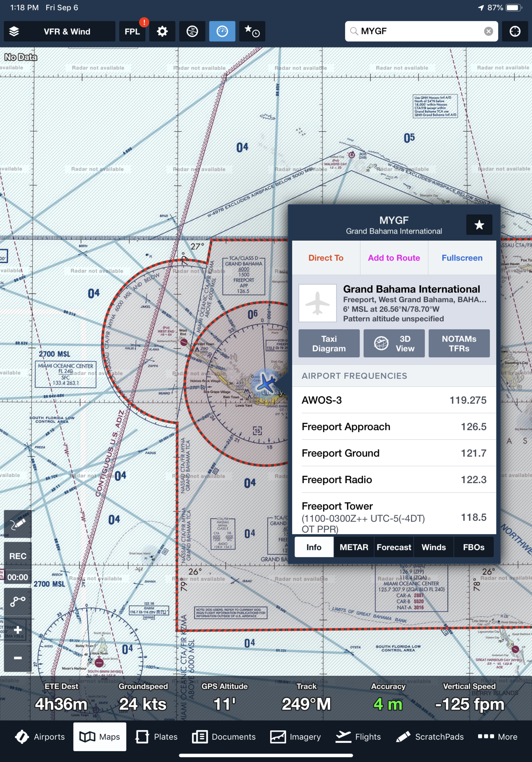Open map settings gear

(162, 31)
